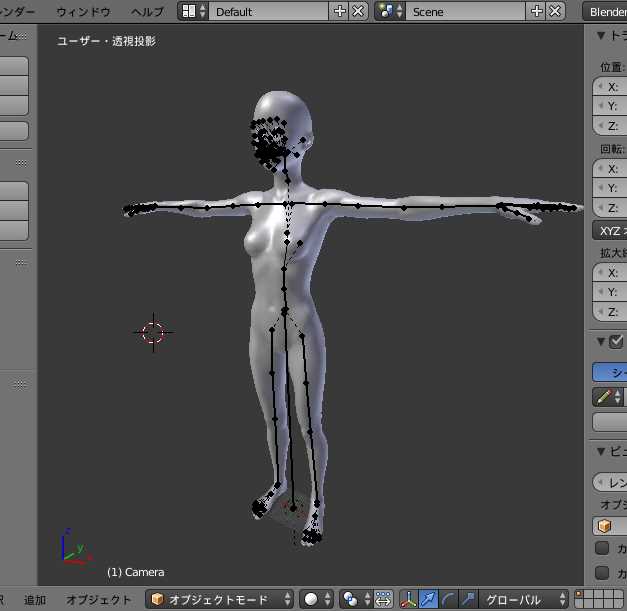627x611 pixels.
Task: Open the Blender render engine dropdown
Action: click(605, 11)
